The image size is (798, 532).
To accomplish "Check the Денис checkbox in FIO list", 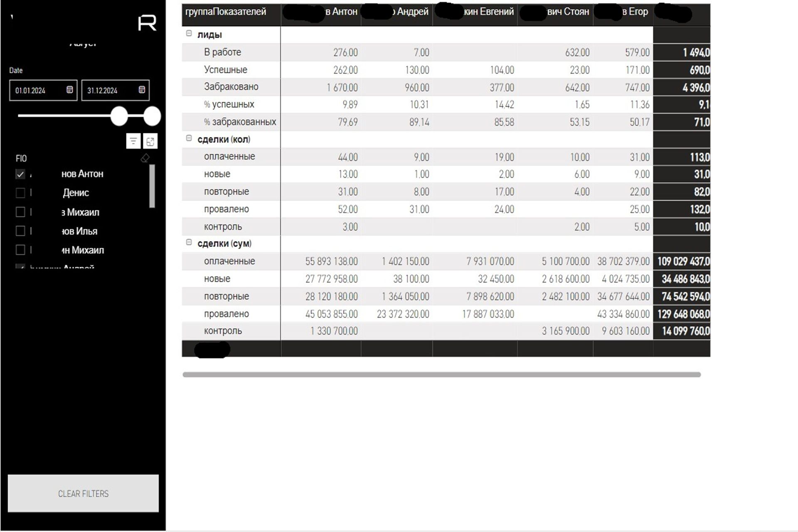I will click(x=20, y=193).
